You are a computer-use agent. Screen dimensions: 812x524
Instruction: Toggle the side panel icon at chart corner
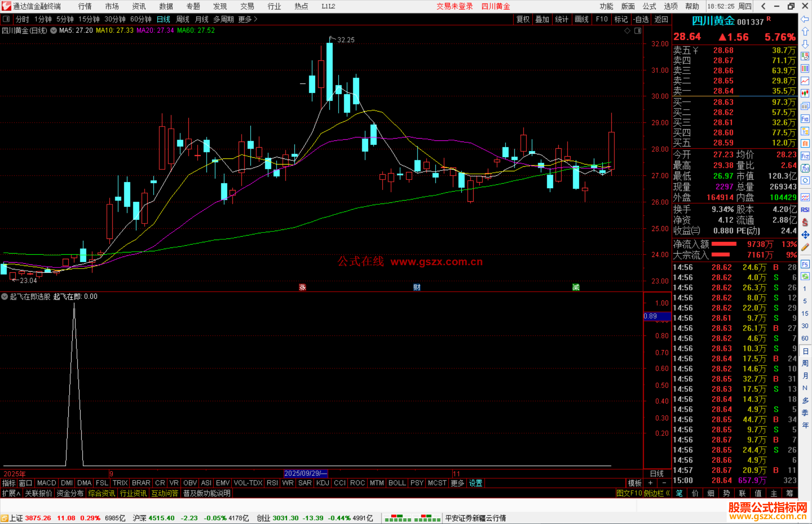(638, 31)
